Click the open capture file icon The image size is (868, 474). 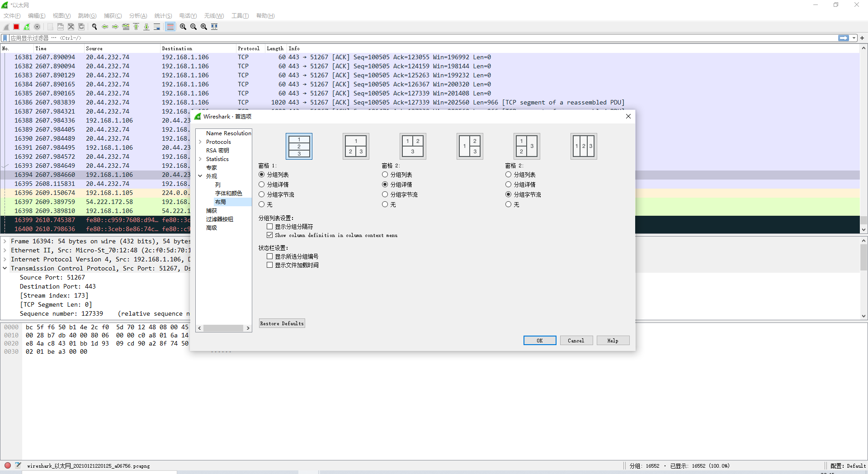point(50,27)
